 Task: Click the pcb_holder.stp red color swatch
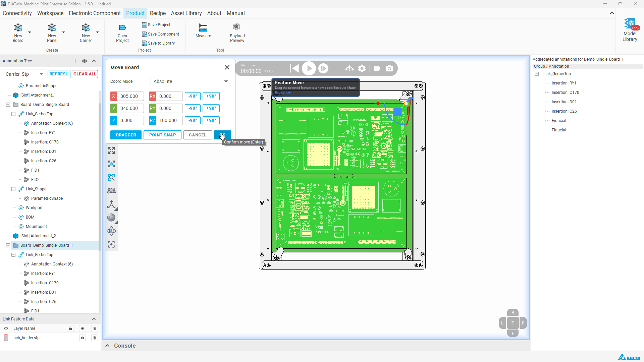(6, 338)
